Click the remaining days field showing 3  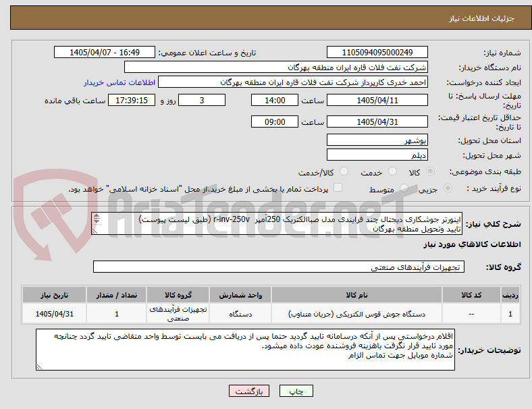tap(202, 100)
